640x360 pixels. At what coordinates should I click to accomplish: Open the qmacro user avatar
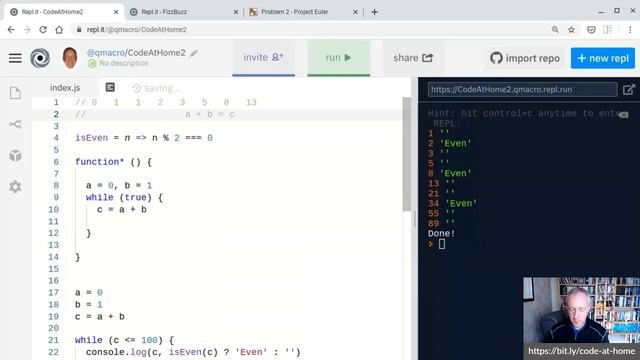click(x=70, y=58)
